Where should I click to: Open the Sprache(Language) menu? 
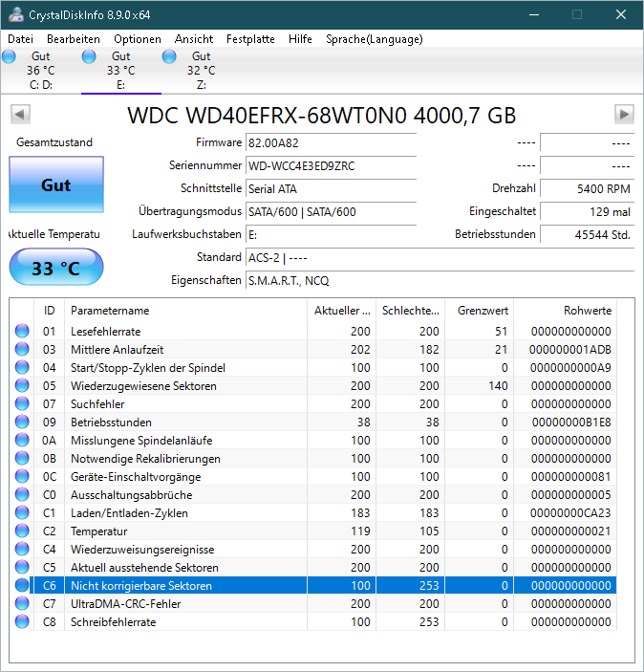(x=374, y=39)
